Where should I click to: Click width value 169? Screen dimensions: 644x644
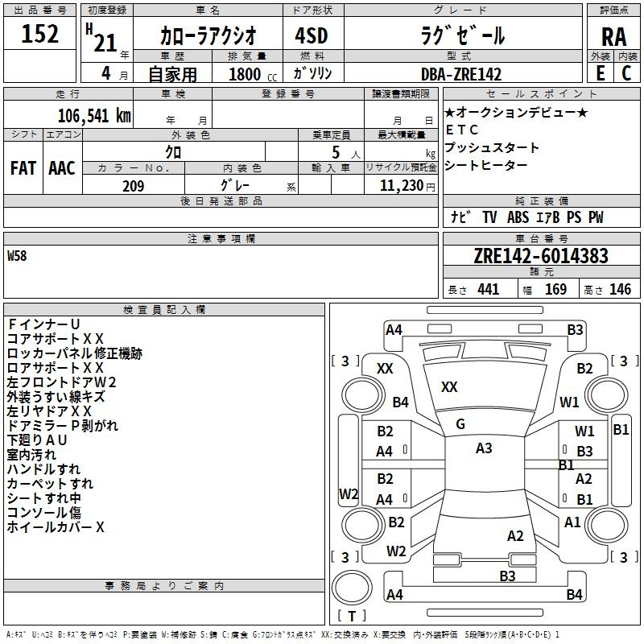pyautogui.click(x=555, y=289)
